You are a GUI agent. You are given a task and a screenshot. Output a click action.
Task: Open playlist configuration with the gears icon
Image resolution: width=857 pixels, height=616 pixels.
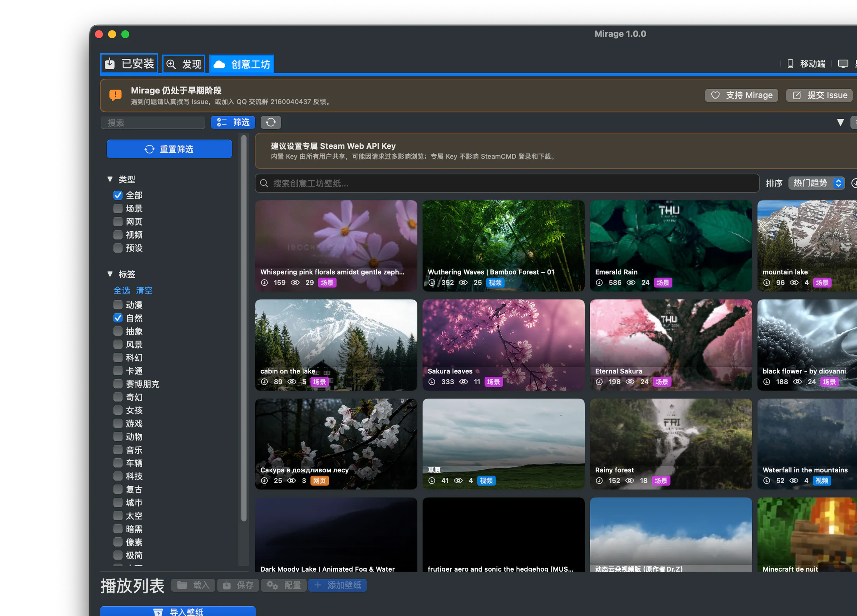[x=272, y=585]
